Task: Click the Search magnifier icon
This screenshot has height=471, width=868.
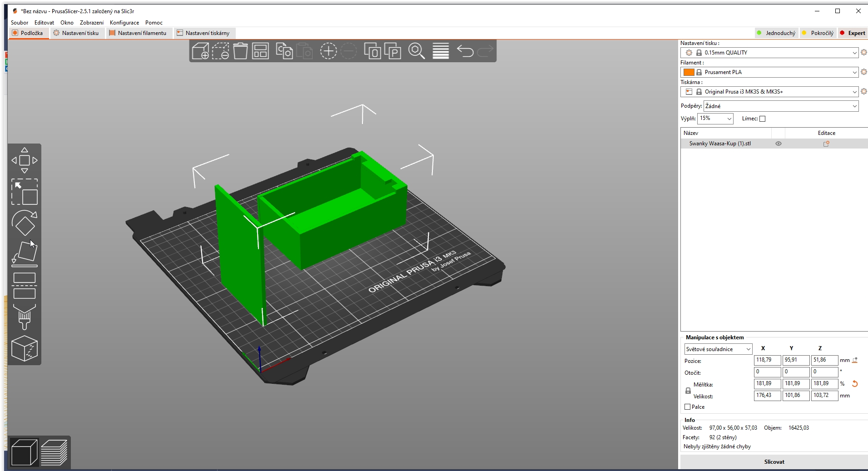Action: click(417, 51)
